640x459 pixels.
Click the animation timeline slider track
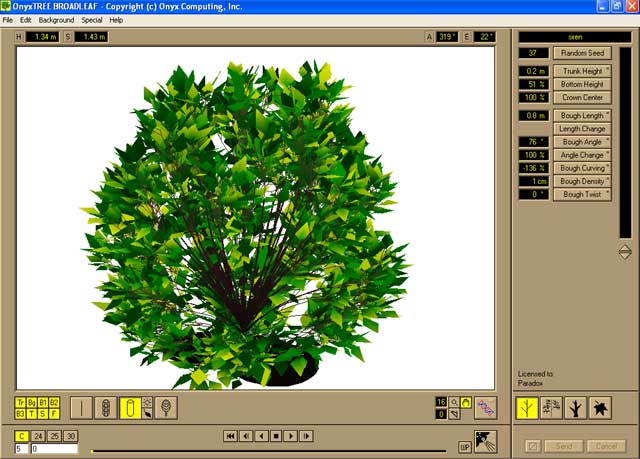tap(270, 451)
